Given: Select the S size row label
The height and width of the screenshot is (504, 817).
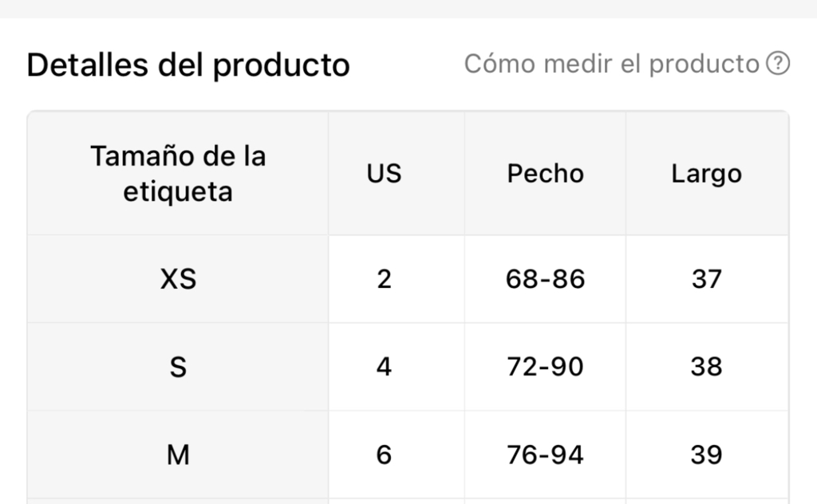Looking at the screenshot, I should click(178, 367).
